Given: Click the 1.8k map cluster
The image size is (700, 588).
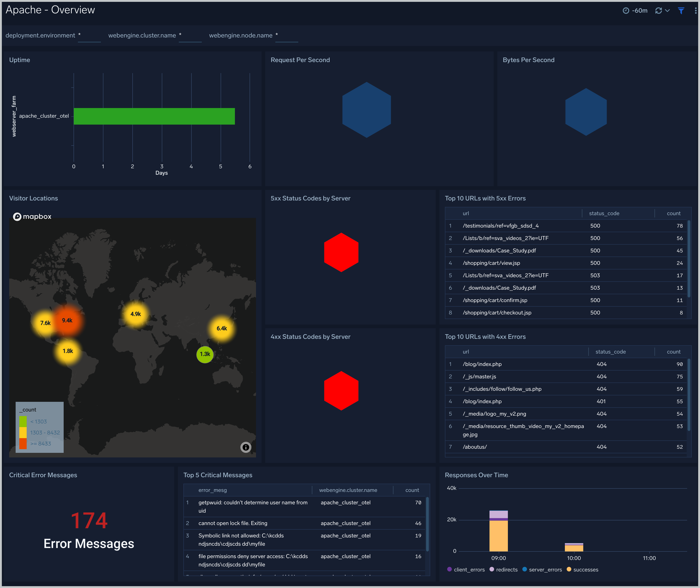Looking at the screenshot, I should tap(68, 351).
